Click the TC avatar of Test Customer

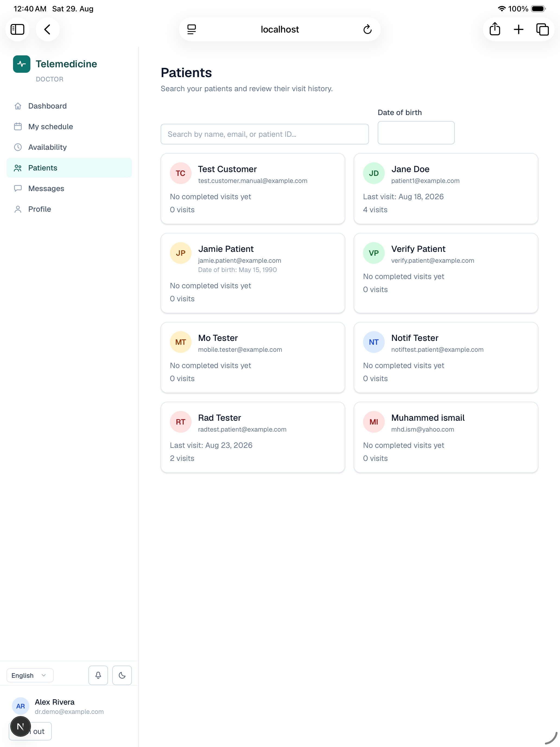point(181,173)
